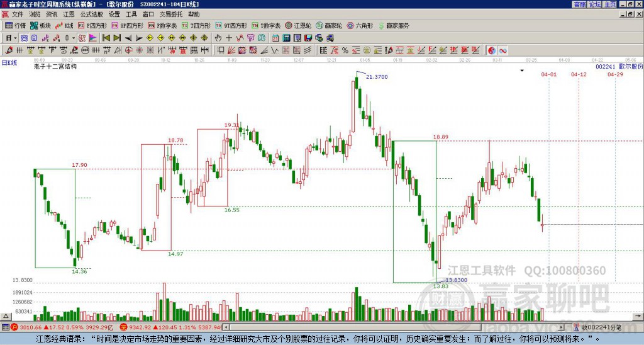Open 赢家服务 service with dollar icon

click(x=394, y=25)
